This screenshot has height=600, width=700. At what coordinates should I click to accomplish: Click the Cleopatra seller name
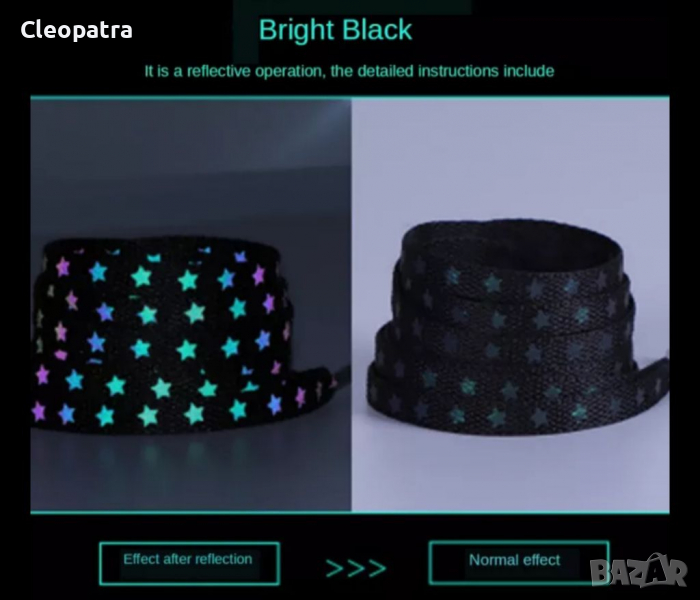click(x=76, y=30)
